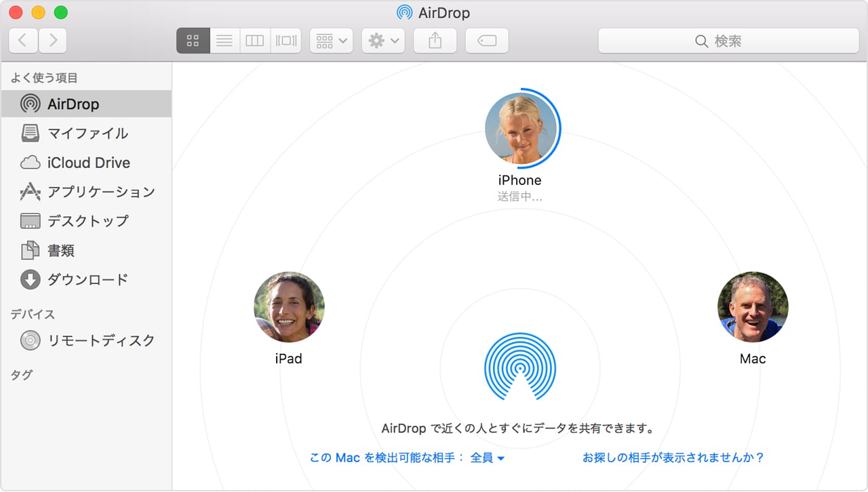This screenshot has width=868, height=492.
Task: Click the iPhone contact avatar
Action: (x=521, y=128)
